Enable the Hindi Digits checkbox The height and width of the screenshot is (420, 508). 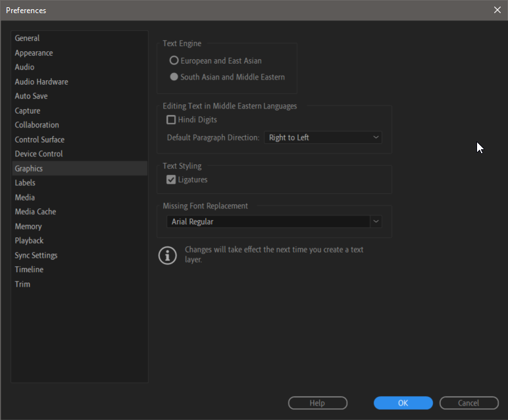(171, 120)
